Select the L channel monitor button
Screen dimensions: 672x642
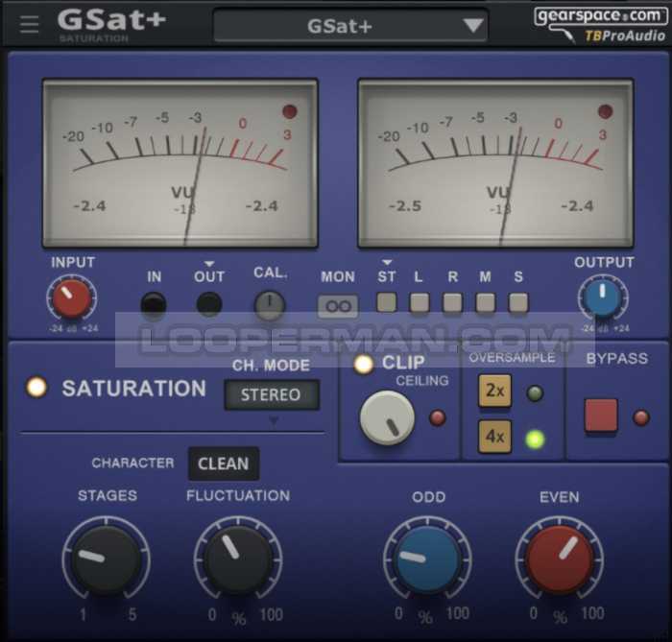pyautogui.click(x=420, y=303)
